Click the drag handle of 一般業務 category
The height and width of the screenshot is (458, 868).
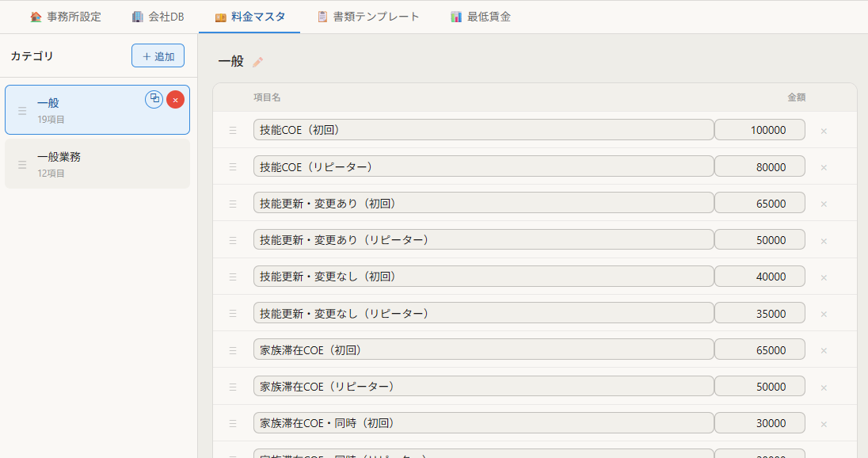pos(22,165)
